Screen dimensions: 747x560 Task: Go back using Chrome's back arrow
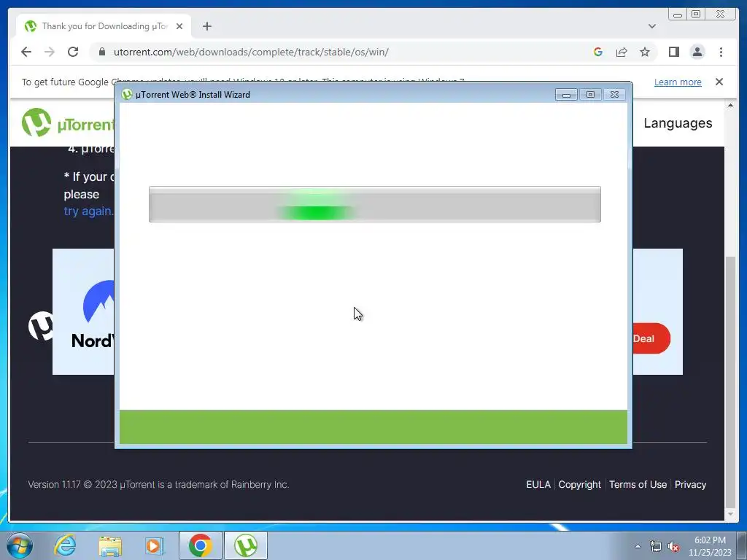(x=26, y=52)
